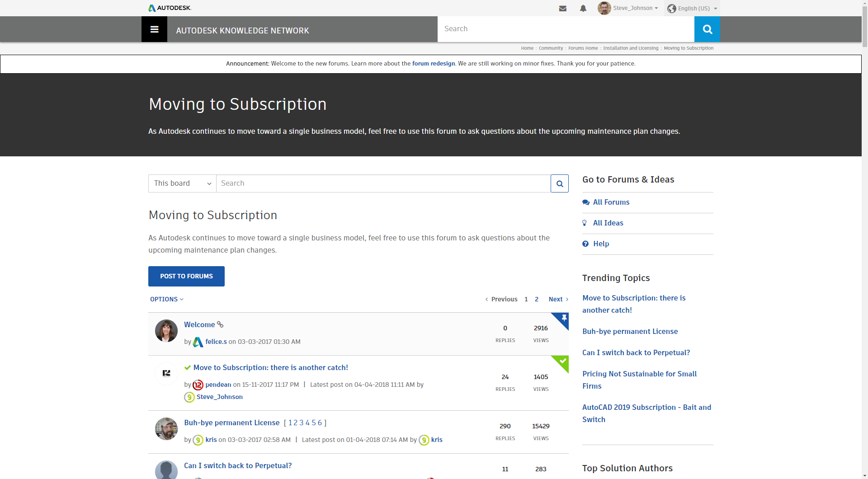Click Autodesk rank icon beside felice.s

click(198, 342)
